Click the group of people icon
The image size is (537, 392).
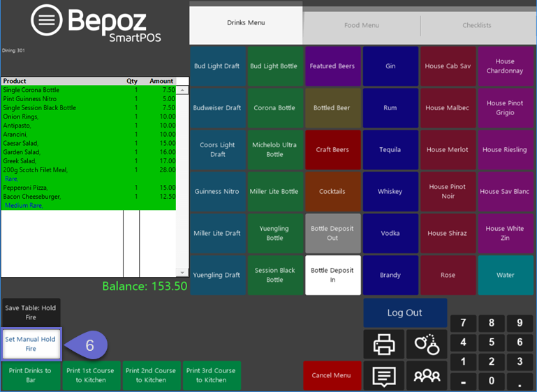(x=427, y=376)
